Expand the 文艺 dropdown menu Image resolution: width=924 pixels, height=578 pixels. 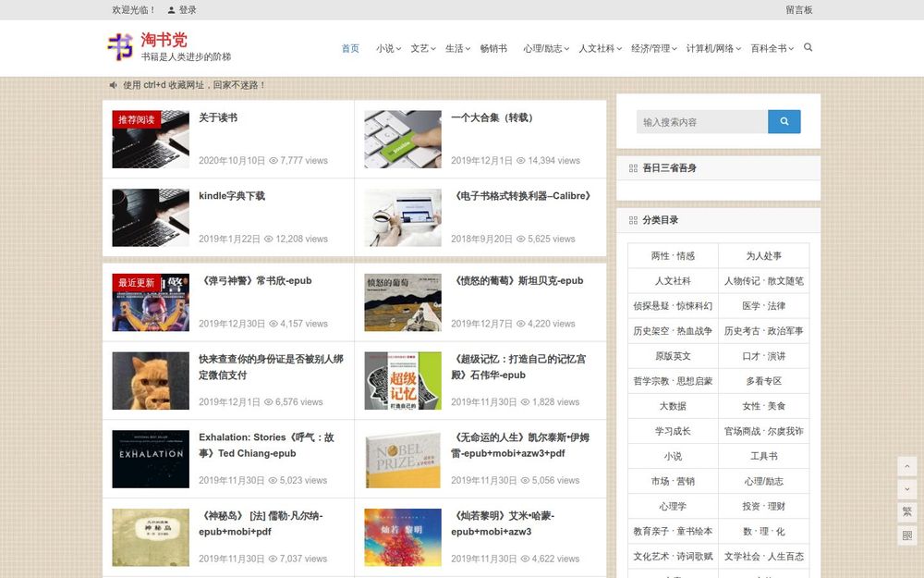click(423, 48)
